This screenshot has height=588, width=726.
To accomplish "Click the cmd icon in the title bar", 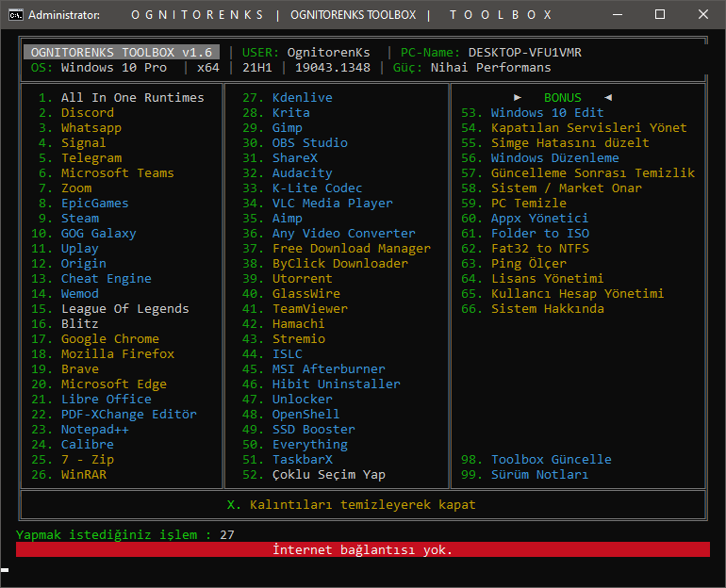I will pyautogui.click(x=16, y=15).
